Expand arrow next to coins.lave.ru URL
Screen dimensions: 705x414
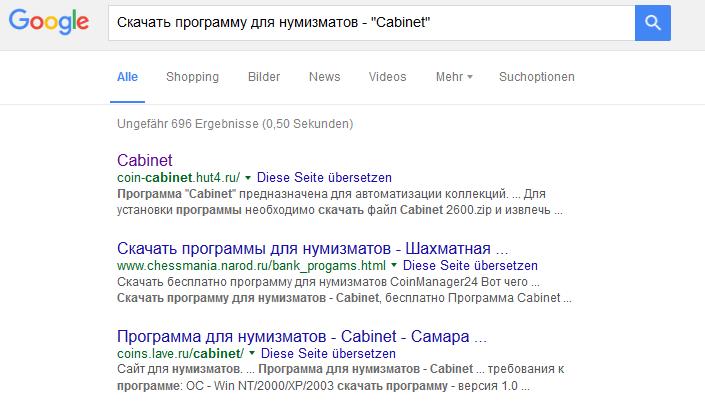pos(252,354)
